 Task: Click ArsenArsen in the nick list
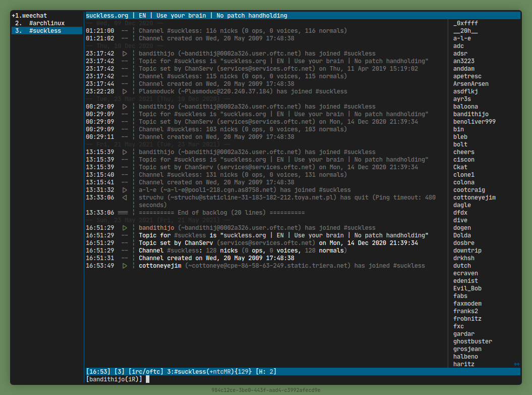(470, 84)
